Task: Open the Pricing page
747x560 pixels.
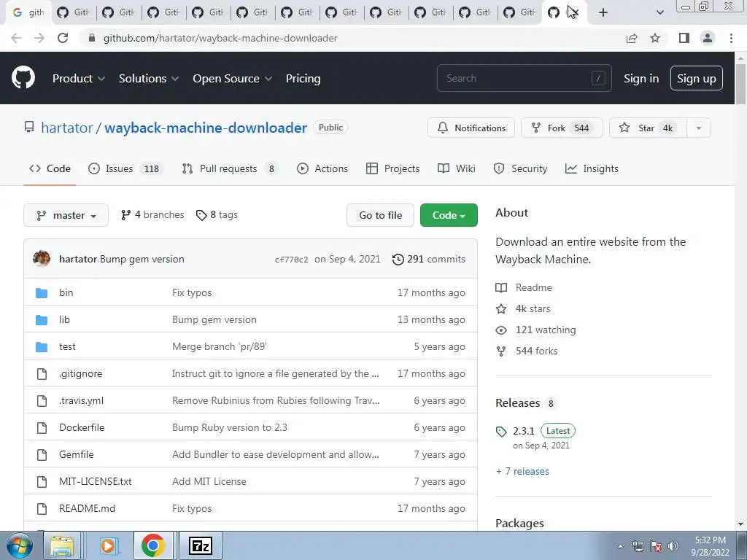Action: (x=303, y=79)
